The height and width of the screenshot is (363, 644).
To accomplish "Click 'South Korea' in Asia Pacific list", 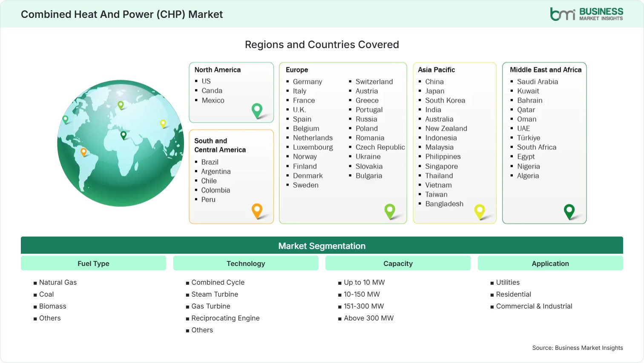I will (445, 100).
